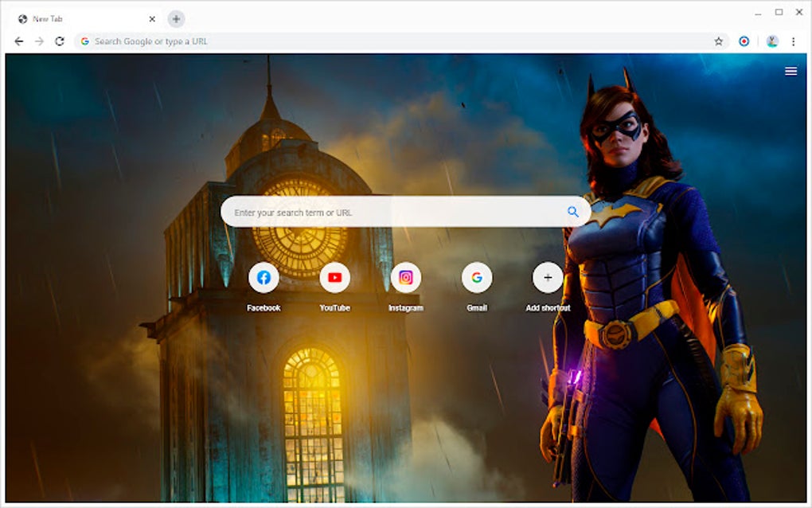
Task: Click the Google icon in the address bar
Action: [85, 41]
